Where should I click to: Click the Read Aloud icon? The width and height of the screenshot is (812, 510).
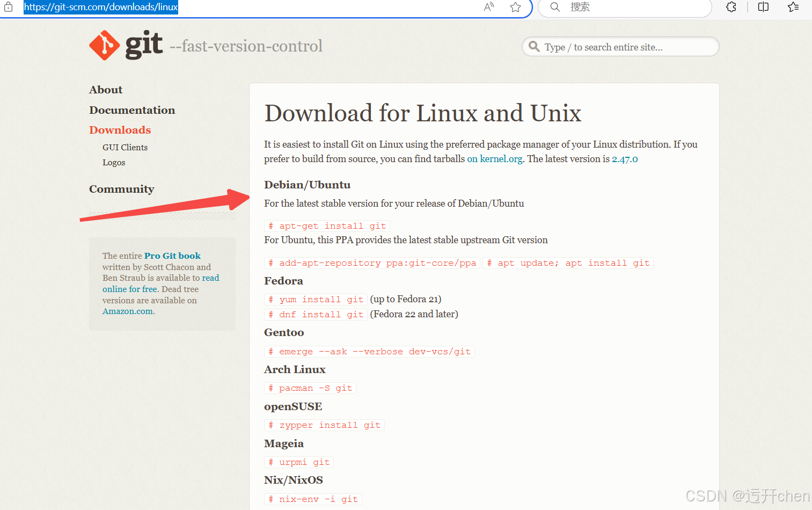[488, 8]
